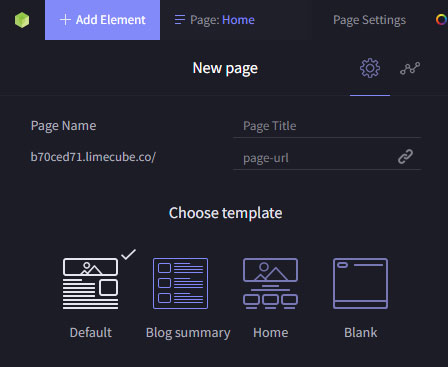Viewport: 448px width, 367px height.
Task: Click the Page Name label
Action: coord(63,126)
